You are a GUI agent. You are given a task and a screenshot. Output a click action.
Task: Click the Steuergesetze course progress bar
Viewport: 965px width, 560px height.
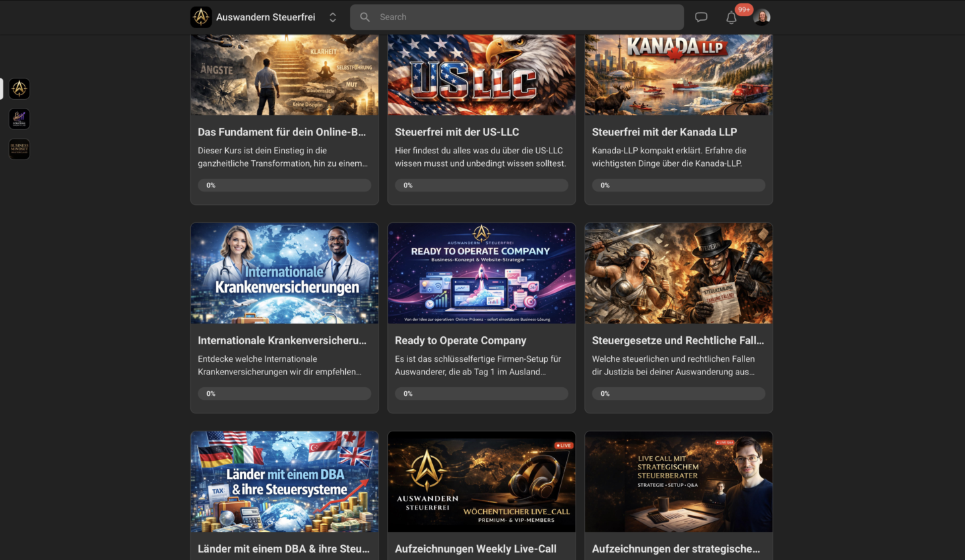pos(679,393)
